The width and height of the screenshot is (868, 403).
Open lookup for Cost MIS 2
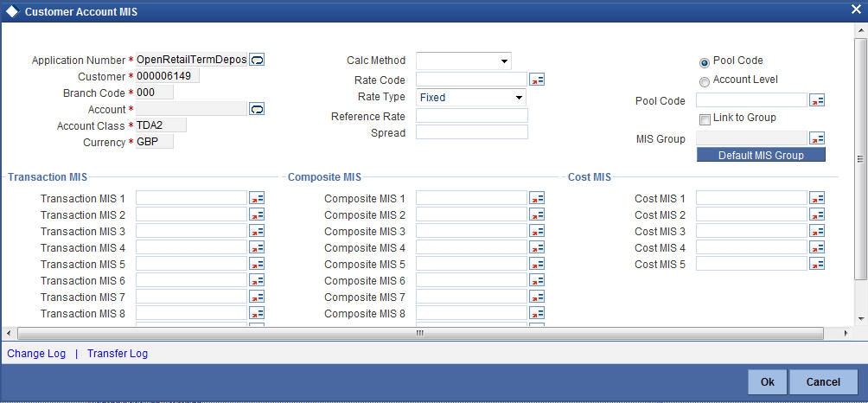(x=817, y=214)
